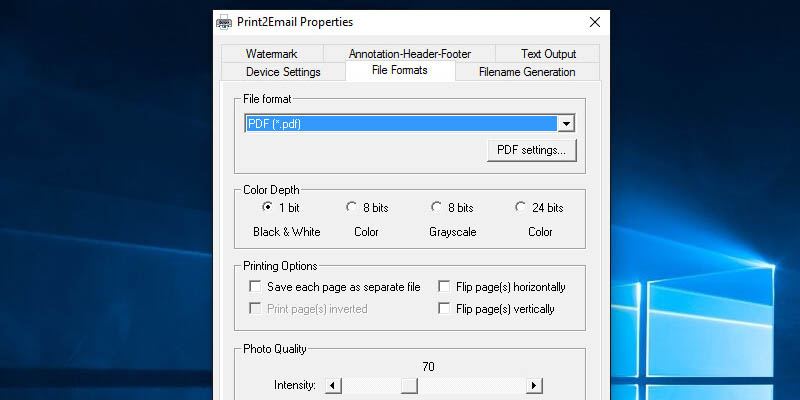
Task: Click the printer icon in title bar
Action: click(223, 22)
